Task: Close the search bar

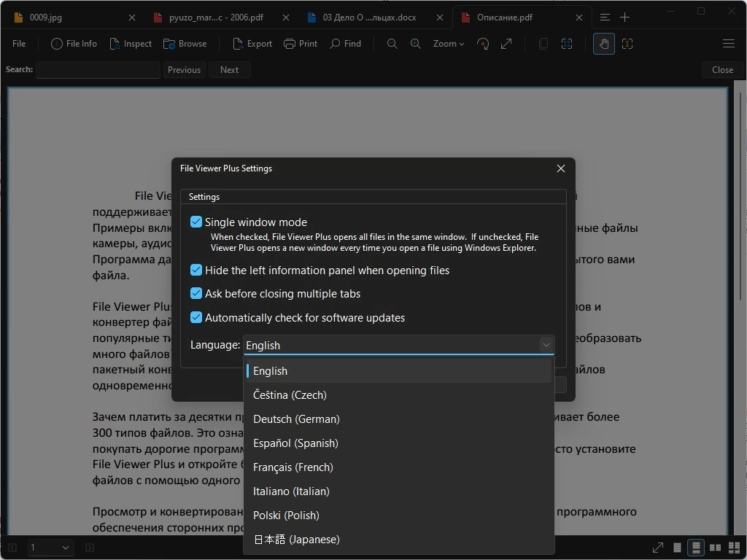Action: [722, 69]
